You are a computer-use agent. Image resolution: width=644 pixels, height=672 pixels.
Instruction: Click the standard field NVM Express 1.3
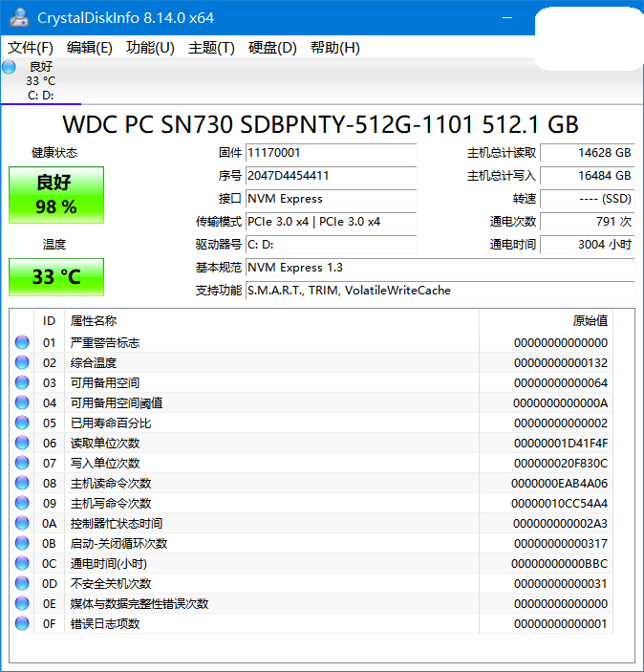coord(440,268)
